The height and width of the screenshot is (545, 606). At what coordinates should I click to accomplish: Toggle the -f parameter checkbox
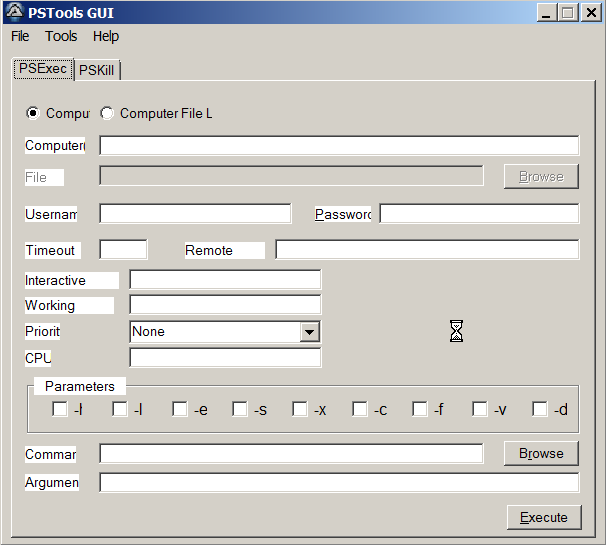(420, 409)
